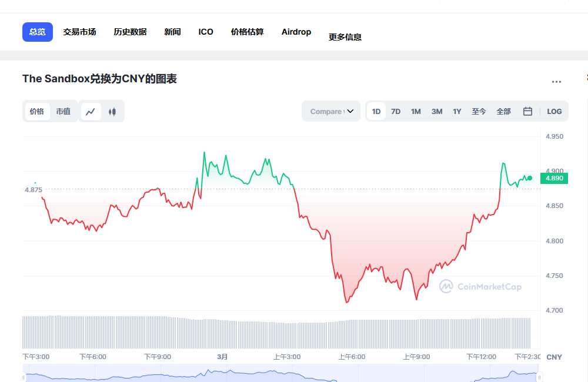588x382 pixels.
Task: Click the 上午6:00 time axis label
Action: [x=352, y=357]
